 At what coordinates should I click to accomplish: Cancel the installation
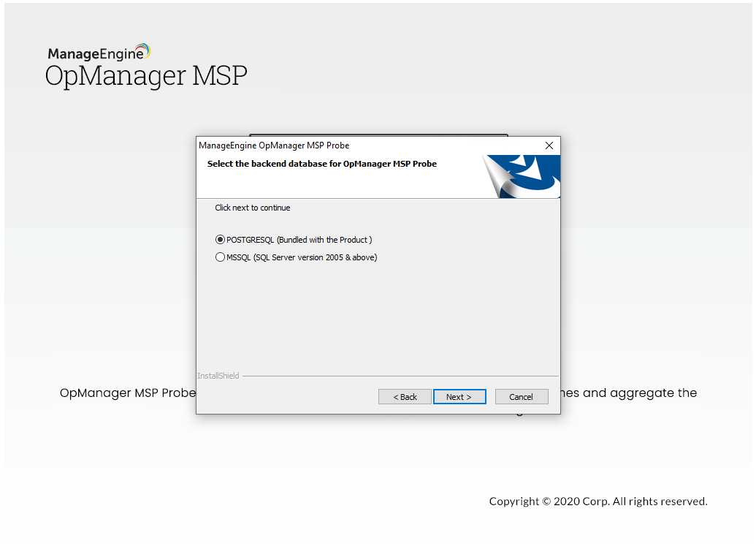(x=522, y=396)
